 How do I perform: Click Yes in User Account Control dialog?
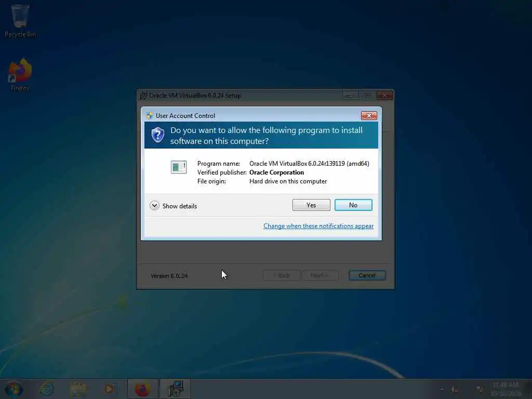311,205
